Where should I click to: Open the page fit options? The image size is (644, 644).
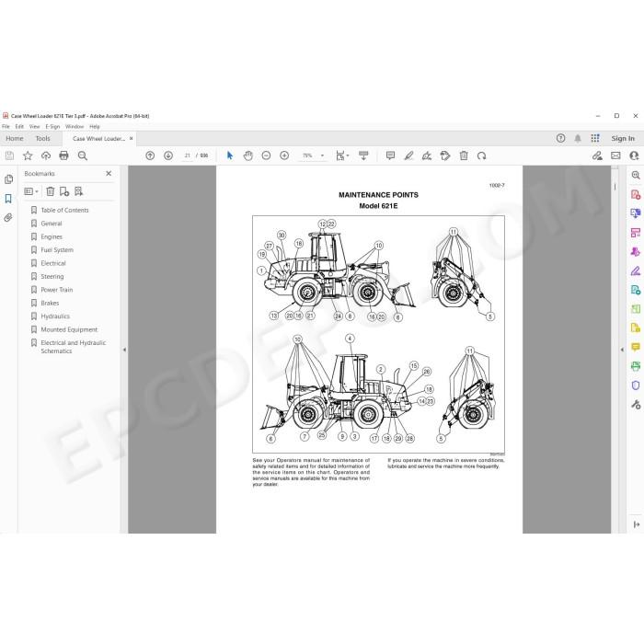(342, 155)
